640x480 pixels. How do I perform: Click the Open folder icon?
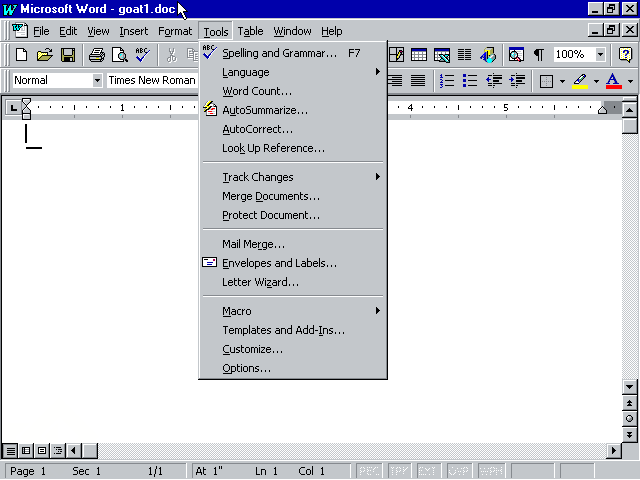44,54
